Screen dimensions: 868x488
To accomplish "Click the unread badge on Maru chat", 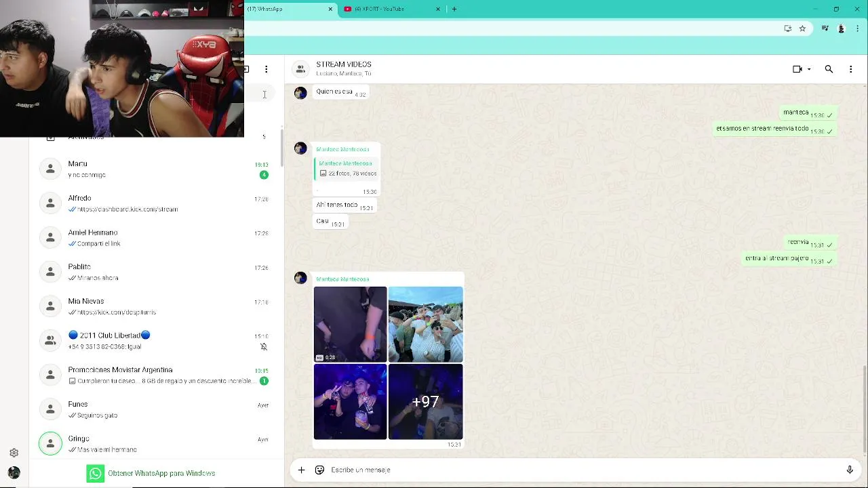I will tap(264, 175).
